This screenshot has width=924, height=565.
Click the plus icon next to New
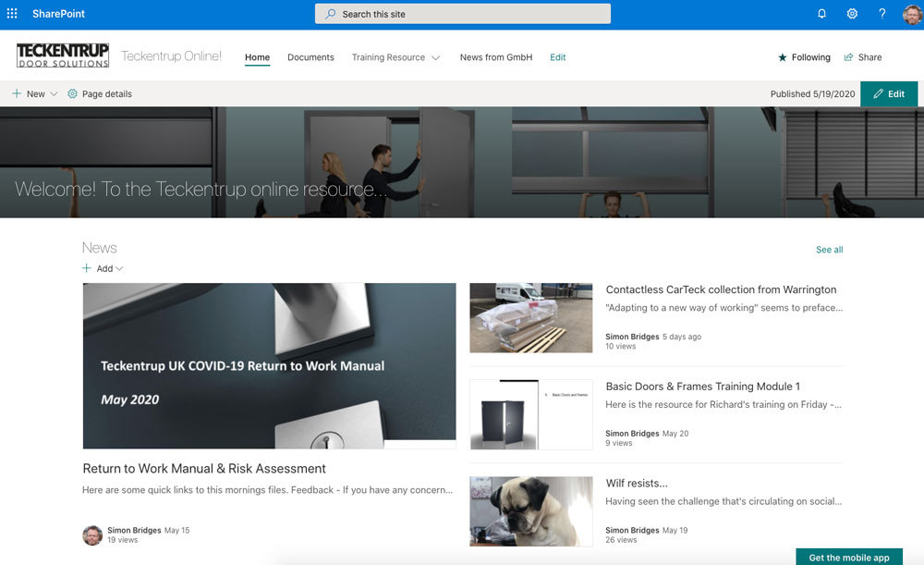[17, 93]
